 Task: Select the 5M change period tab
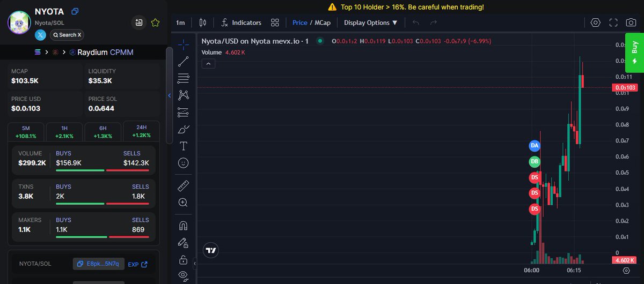[26, 132]
